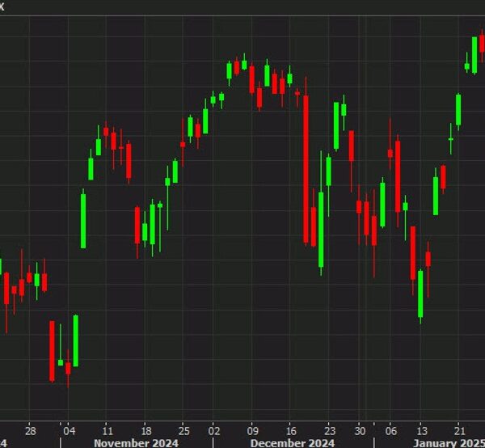Select the 28 date tick on axis
Viewport: 485px width, 448px height.
30,430
